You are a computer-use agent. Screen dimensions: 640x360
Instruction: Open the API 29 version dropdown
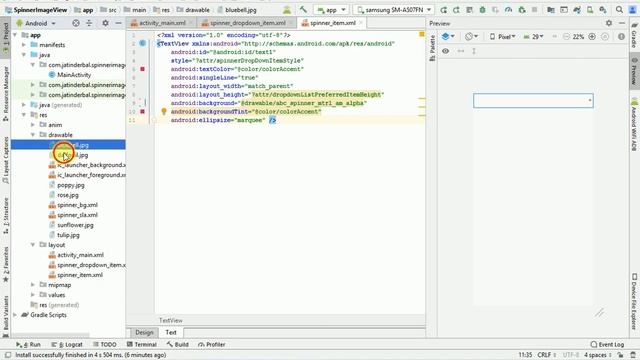click(x=533, y=37)
